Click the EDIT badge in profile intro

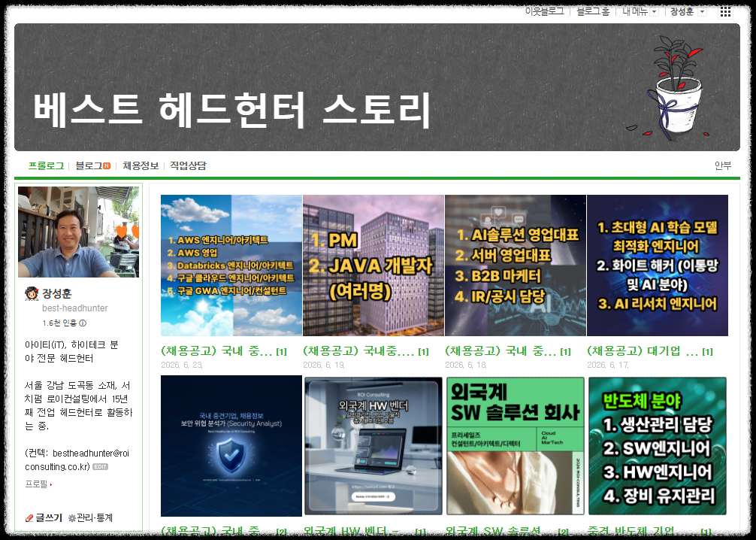tap(100, 466)
